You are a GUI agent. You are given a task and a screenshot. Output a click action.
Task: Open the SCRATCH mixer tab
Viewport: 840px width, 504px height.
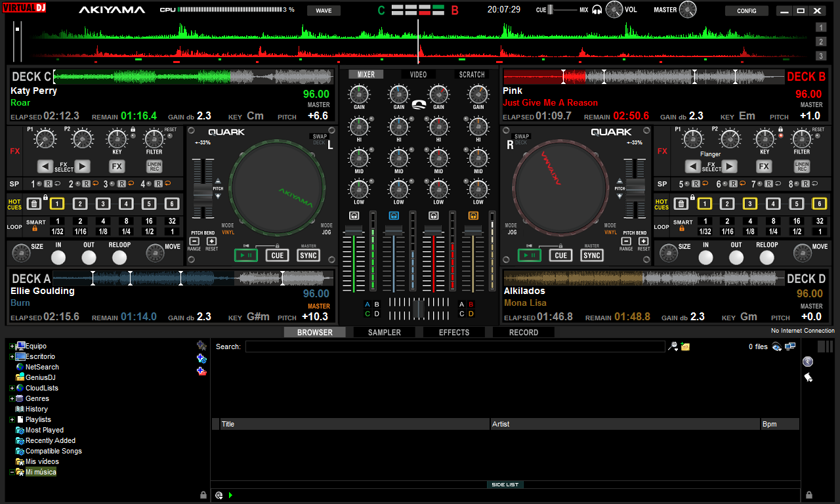point(472,74)
